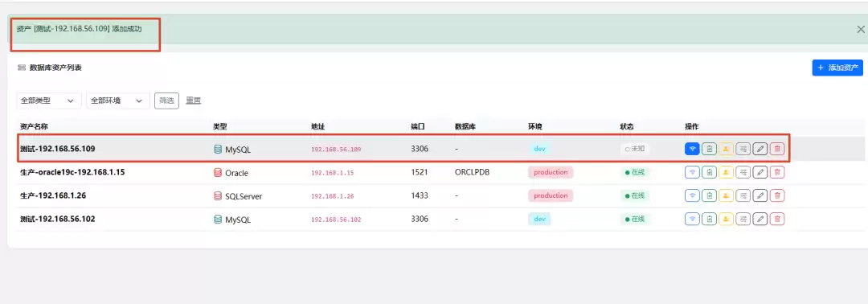Edit the 测试-192.168.56.109 asset with pencil icon
The height and width of the screenshot is (304, 868).
tap(760, 149)
